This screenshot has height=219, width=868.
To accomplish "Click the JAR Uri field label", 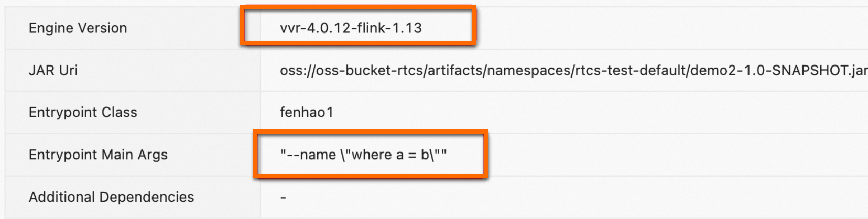I will tap(53, 70).
